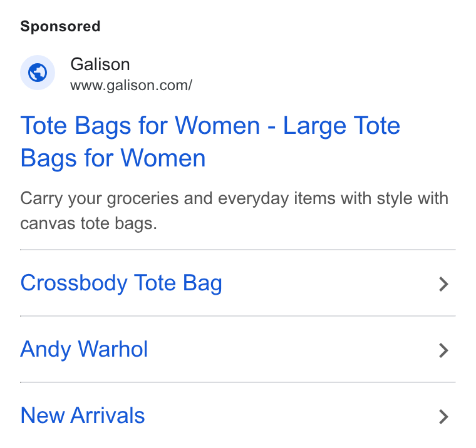Tap the chevron beside New Arrivals

click(x=444, y=417)
